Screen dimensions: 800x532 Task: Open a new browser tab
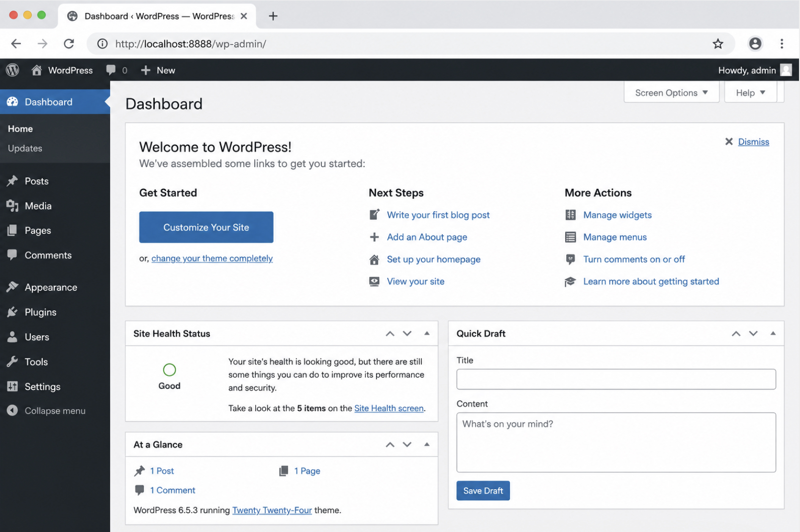[273, 16]
